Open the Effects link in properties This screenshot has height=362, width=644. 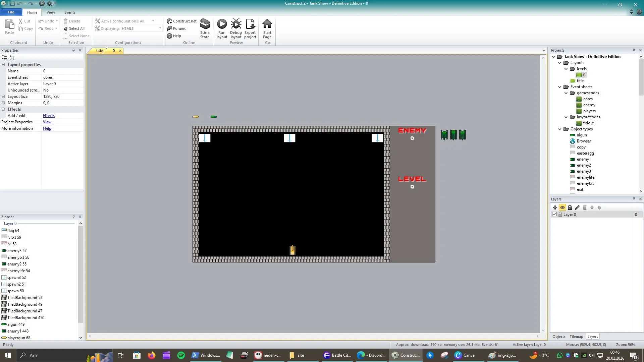tap(49, 116)
